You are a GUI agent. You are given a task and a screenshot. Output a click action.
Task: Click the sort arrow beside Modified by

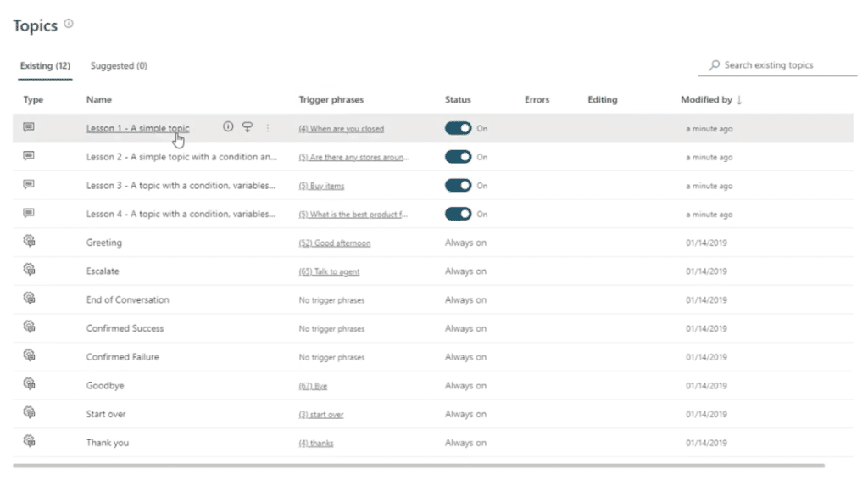[x=739, y=100]
